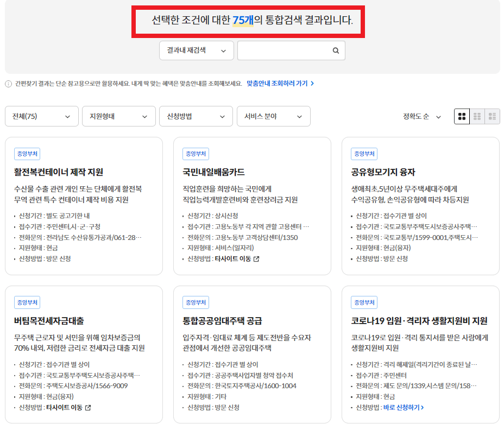Switch to the detailed list view icon
This screenshot has height=430, width=504.
point(494,116)
